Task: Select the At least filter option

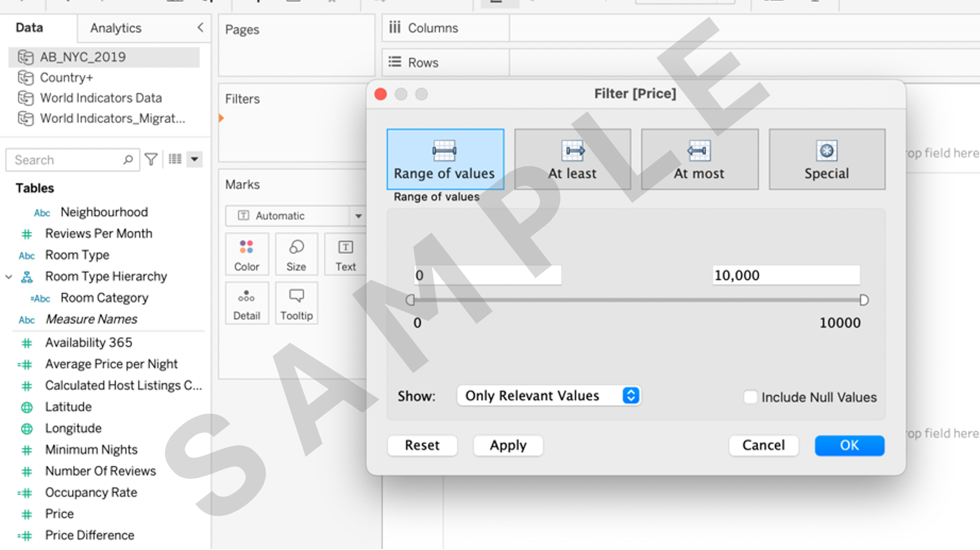Action: coord(572,159)
